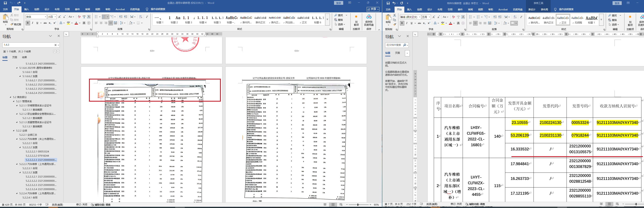The width and height of the screenshot is (644, 208).
Task: Collapse the 5.2 商务部分 heading
Action: click(11, 97)
